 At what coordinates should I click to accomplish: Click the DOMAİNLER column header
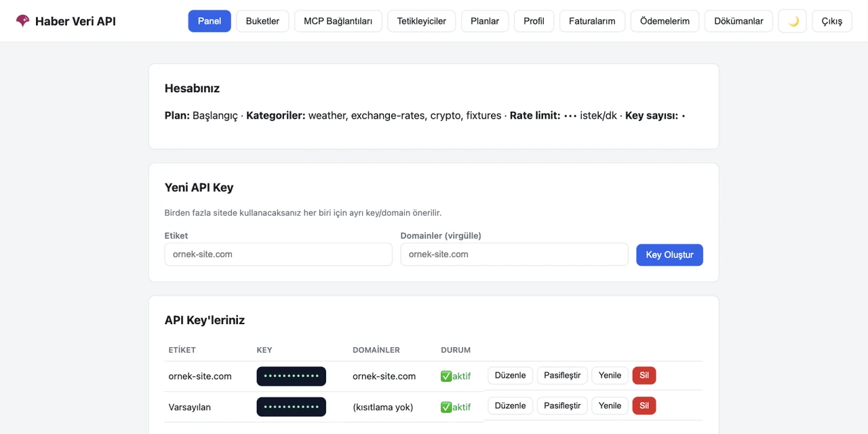[x=376, y=350]
